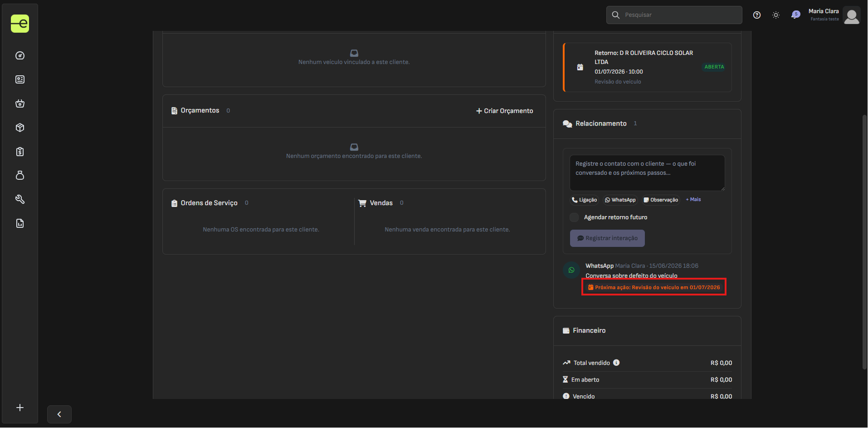Click the Vendas cart icon

point(362,203)
